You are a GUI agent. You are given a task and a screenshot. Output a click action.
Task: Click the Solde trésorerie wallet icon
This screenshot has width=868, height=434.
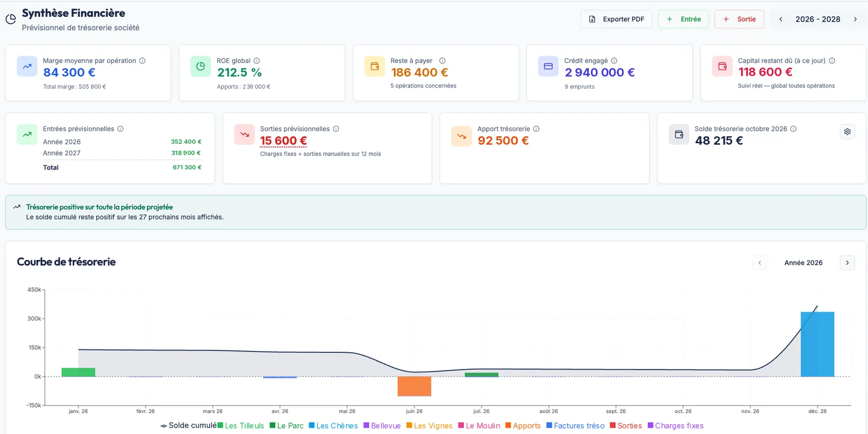679,135
